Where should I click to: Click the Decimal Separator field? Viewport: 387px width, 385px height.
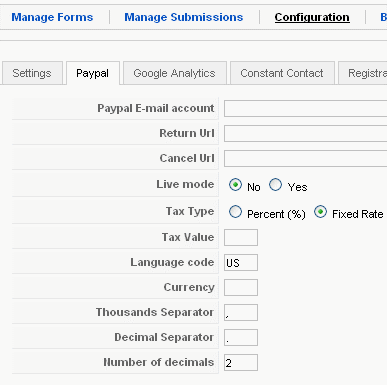[x=241, y=337]
